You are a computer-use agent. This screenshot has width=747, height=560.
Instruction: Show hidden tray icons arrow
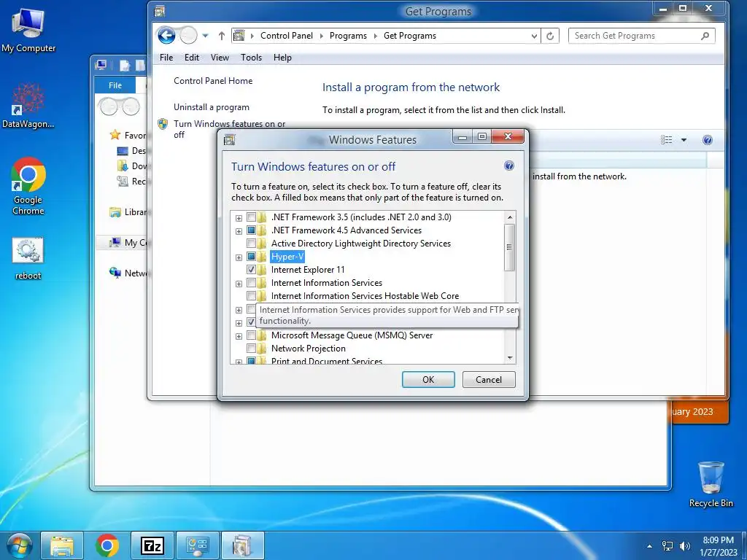649,546
